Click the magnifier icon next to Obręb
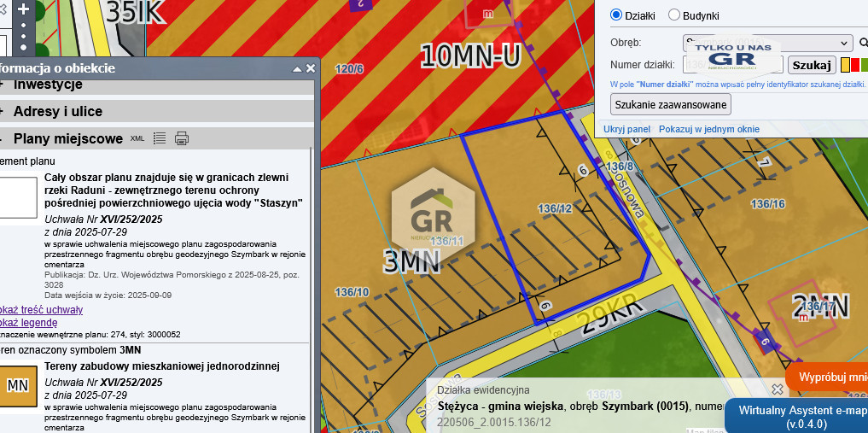This screenshot has height=433, width=868. pyautogui.click(x=863, y=43)
